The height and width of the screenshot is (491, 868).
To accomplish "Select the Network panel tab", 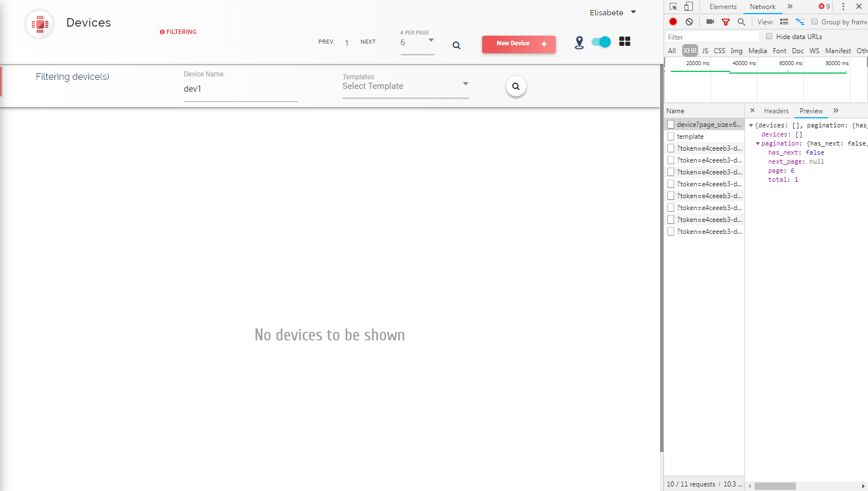I will [763, 7].
